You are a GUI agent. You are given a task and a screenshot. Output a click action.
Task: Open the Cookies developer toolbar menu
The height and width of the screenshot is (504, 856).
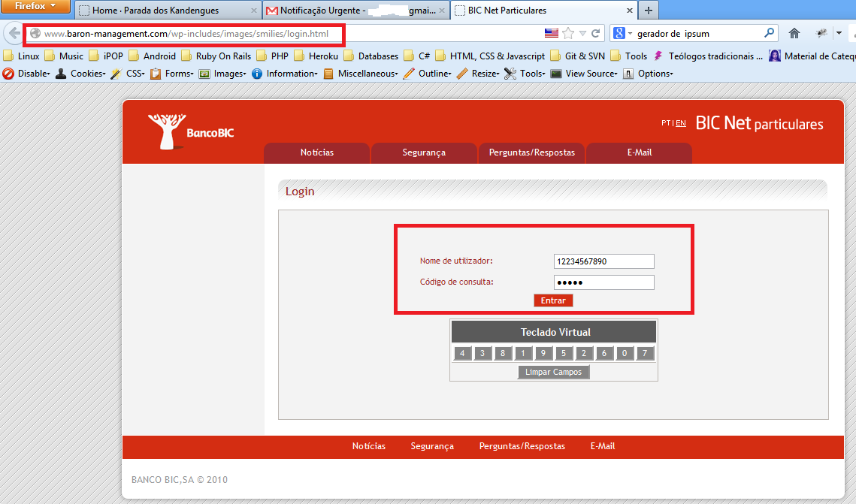coord(81,73)
